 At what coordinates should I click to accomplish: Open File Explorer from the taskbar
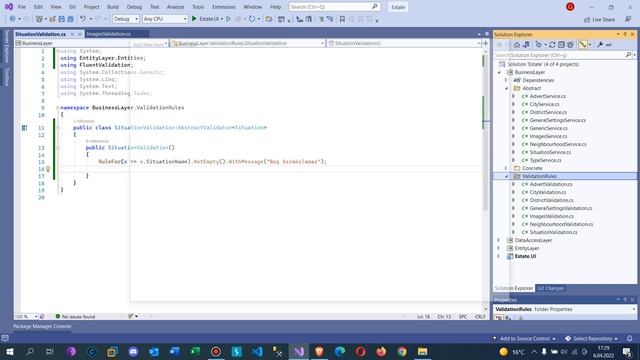[x=422, y=351]
